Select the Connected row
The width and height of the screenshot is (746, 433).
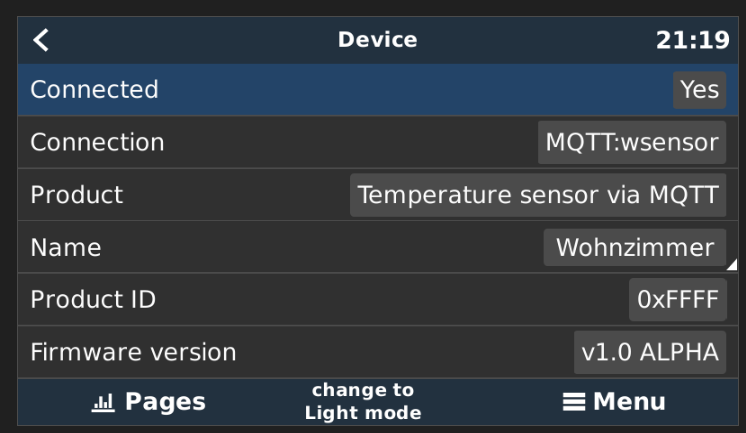(x=378, y=89)
